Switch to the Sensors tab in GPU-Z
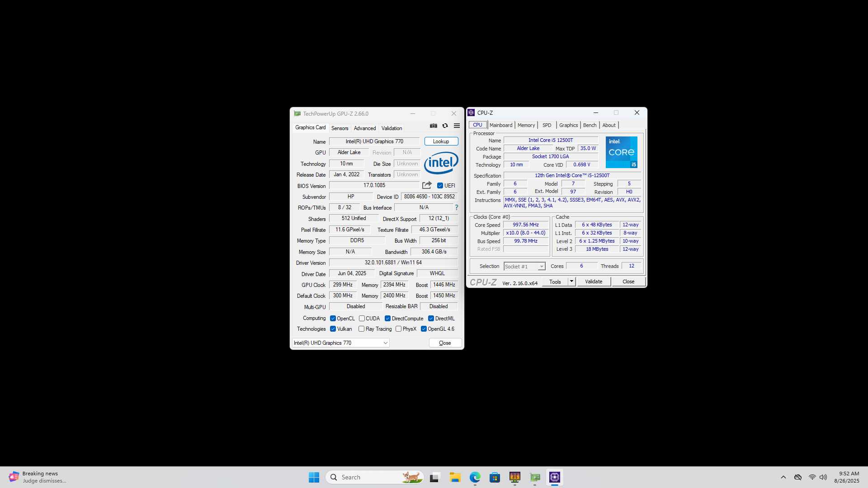The image size is (868, 488). [x=340, y=128]
